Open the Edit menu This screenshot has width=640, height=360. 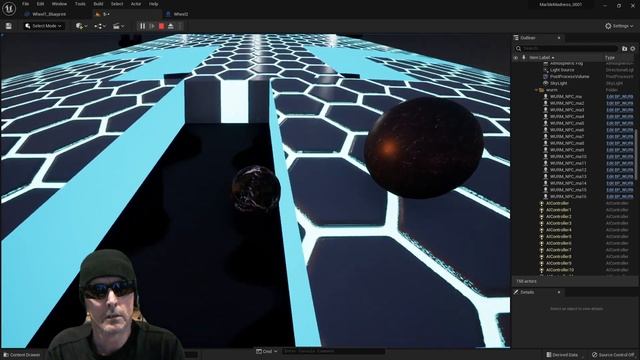click(40, 4)
